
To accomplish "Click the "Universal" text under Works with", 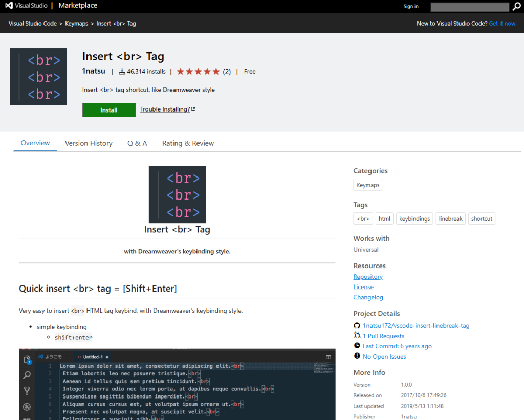I will point(365,250).
